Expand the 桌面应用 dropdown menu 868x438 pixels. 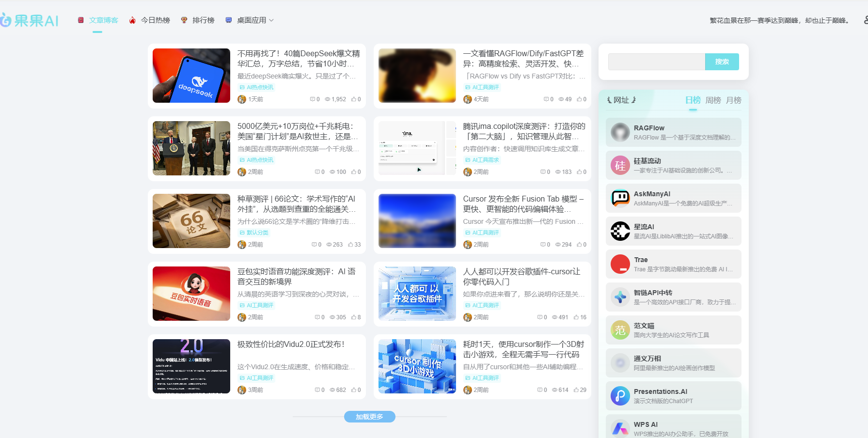253,20
